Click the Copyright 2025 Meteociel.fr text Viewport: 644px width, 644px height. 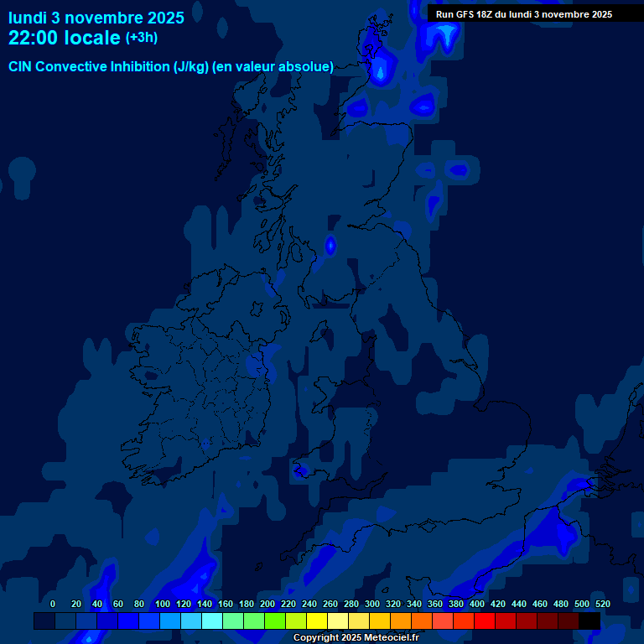point(356,637)
